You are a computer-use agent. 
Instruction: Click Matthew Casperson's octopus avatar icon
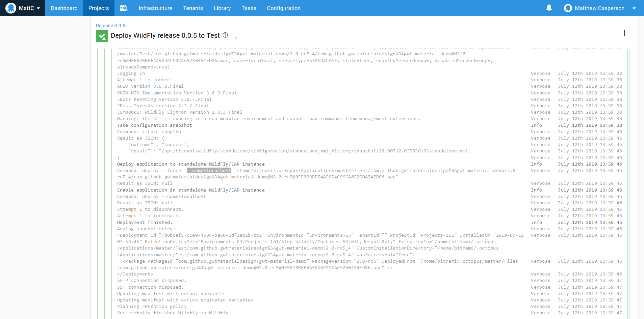point(568,8)
